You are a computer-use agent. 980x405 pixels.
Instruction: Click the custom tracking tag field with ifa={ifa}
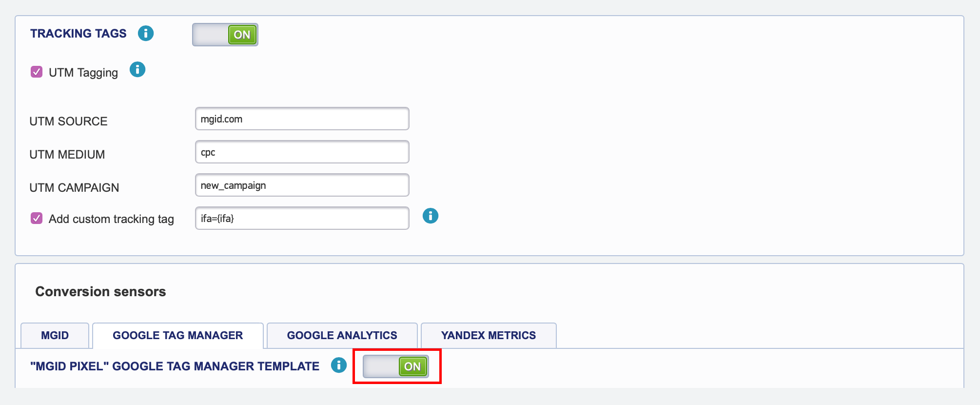302,218
